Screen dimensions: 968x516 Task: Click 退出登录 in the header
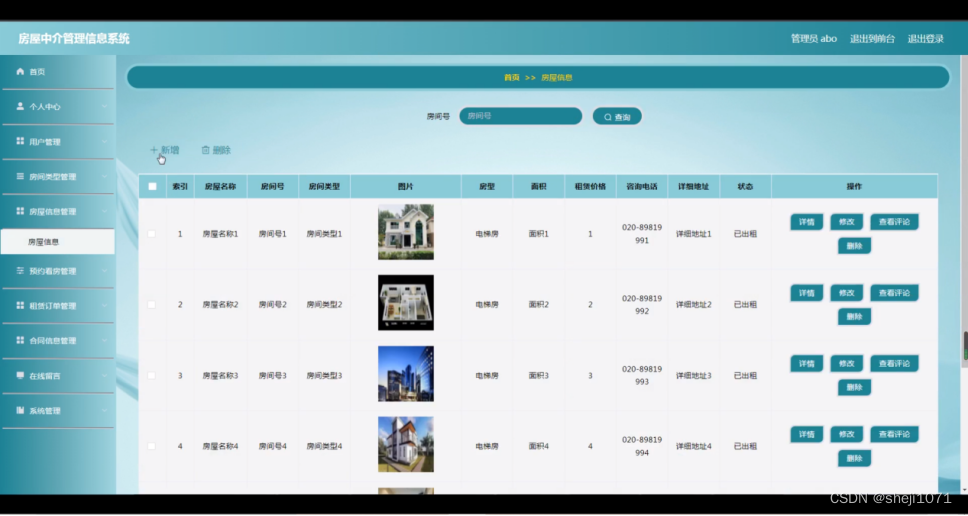[925, 39]
